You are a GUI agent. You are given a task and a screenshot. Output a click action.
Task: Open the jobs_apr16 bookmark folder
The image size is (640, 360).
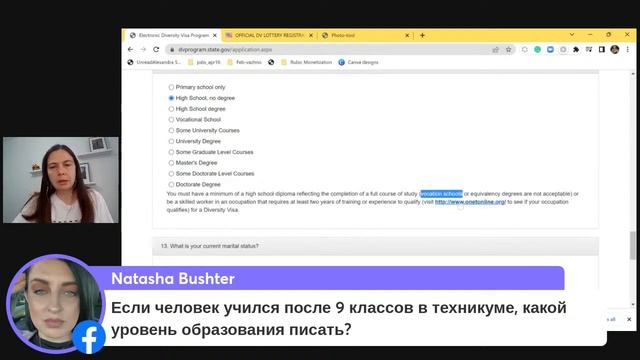(x=204, y=62)
